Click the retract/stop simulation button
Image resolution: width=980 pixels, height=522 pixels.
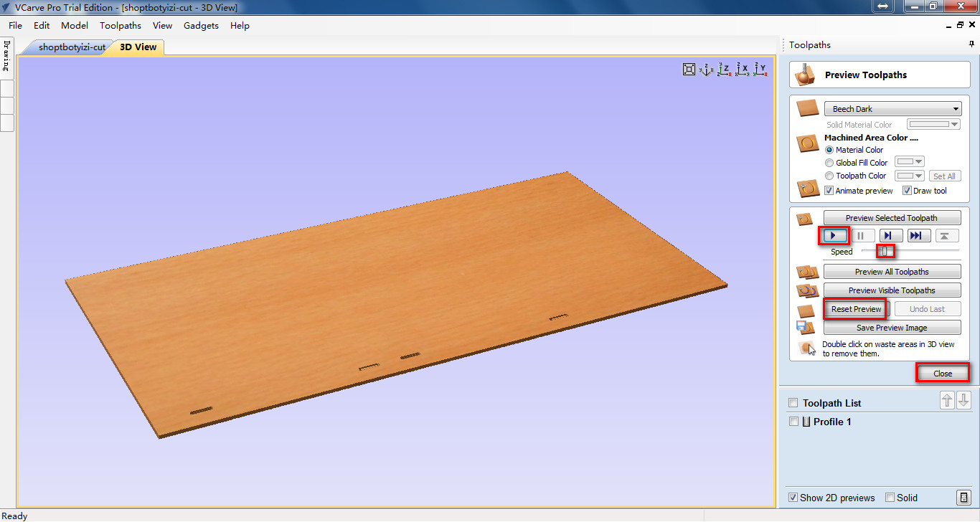pyautogui.click(x=947, y=235)
